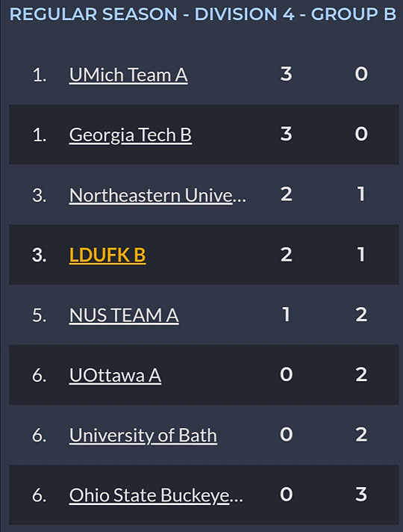
Task: Click rank number beside Ohio State Buckeye
Action: pos(40,495)
